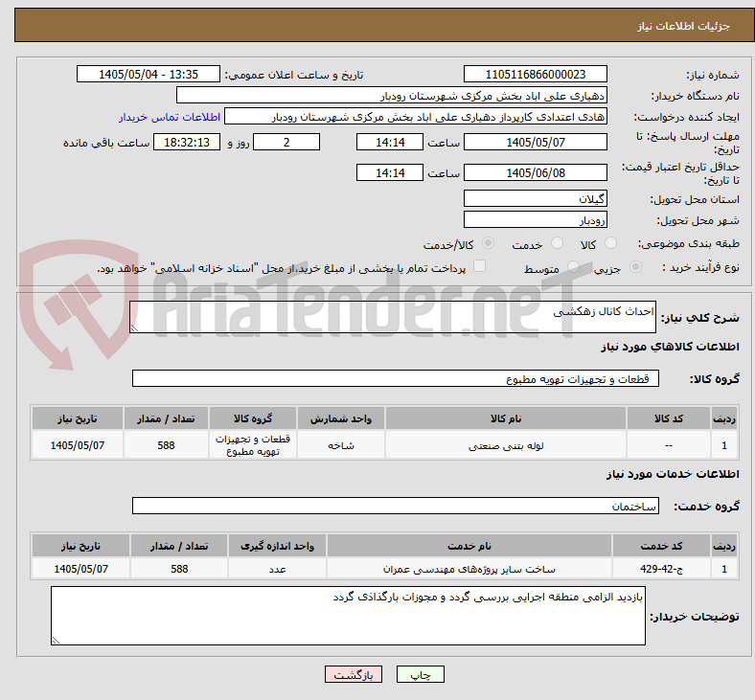This screenshot has height=700, width=755.
Task: Click the request creator name field
Action: tap(416, 117)
